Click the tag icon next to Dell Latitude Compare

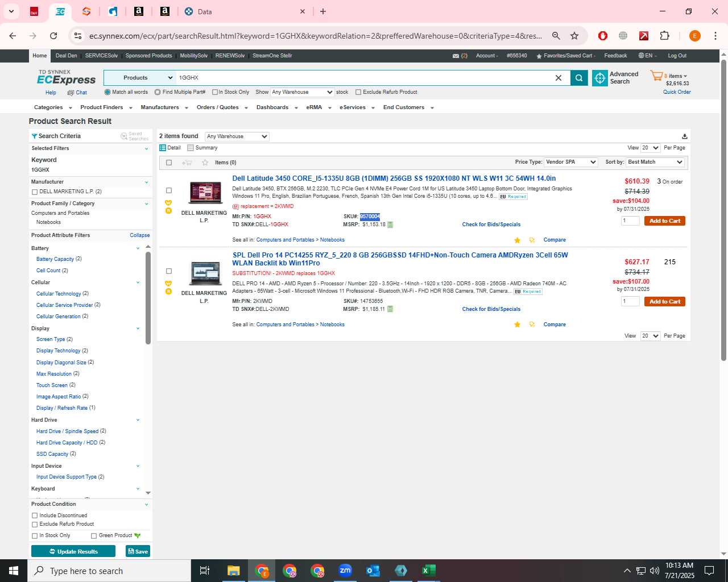(x=532, y=240)
